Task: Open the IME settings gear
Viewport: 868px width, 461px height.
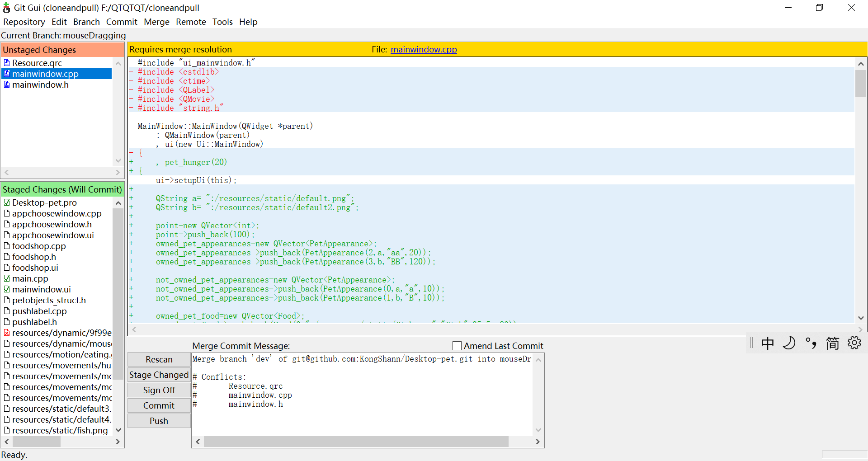Action: click(854, 343)
